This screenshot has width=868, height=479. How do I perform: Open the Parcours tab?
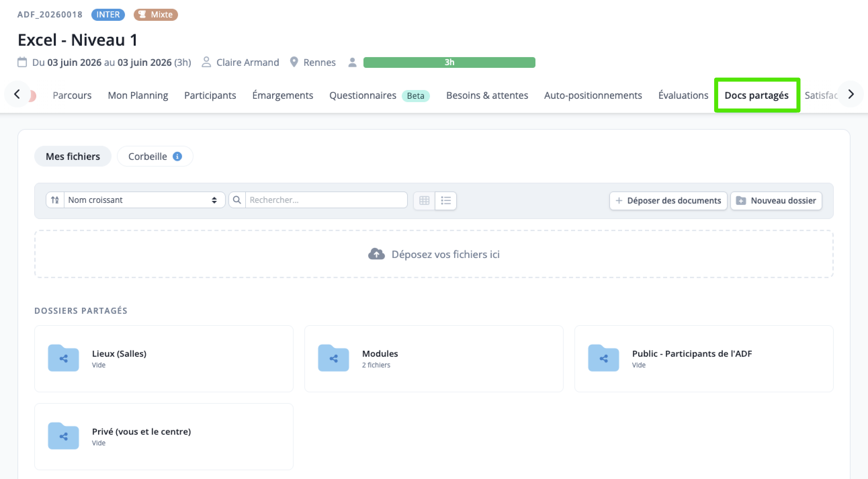(x=72, y=95)
